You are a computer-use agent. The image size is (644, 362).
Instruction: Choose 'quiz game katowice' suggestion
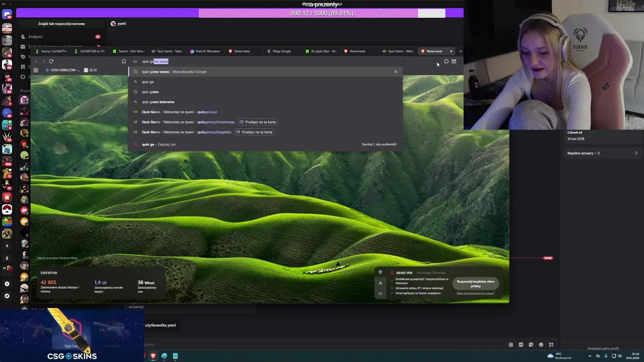tap(265, 102)
